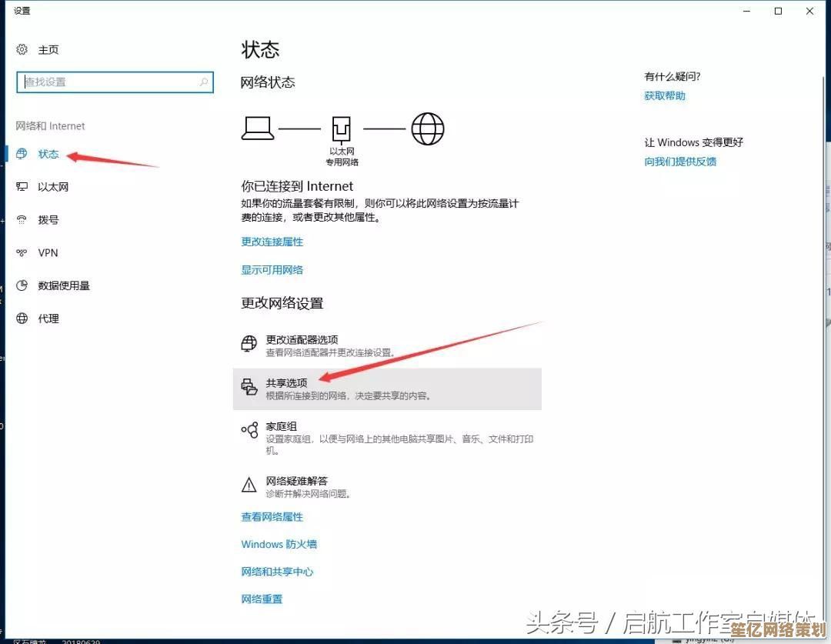Open the 拨号 sidebar section
The image size is (831, 644).
pyautogui.click(x=48, y=219)
